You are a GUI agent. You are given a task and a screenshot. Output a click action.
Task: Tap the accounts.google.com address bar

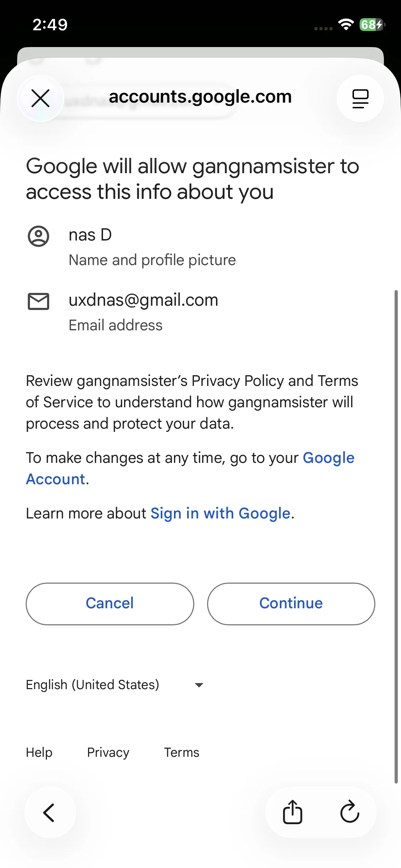200,97
